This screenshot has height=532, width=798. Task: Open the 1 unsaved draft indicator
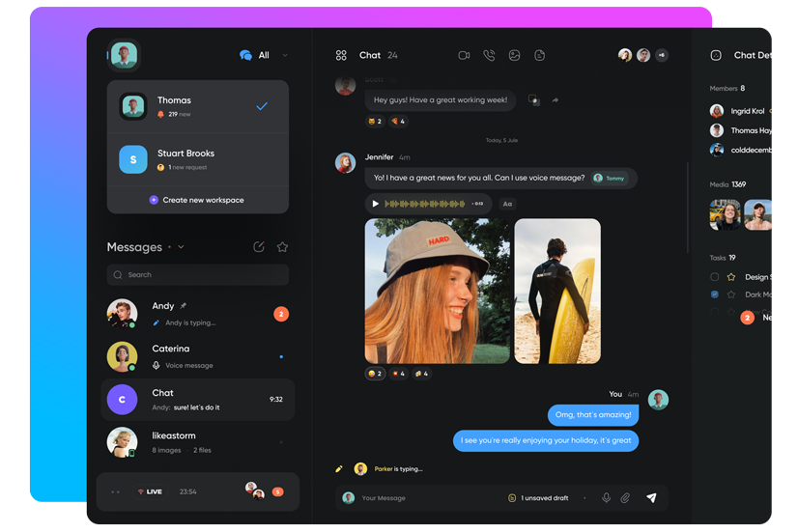[538, 498]
